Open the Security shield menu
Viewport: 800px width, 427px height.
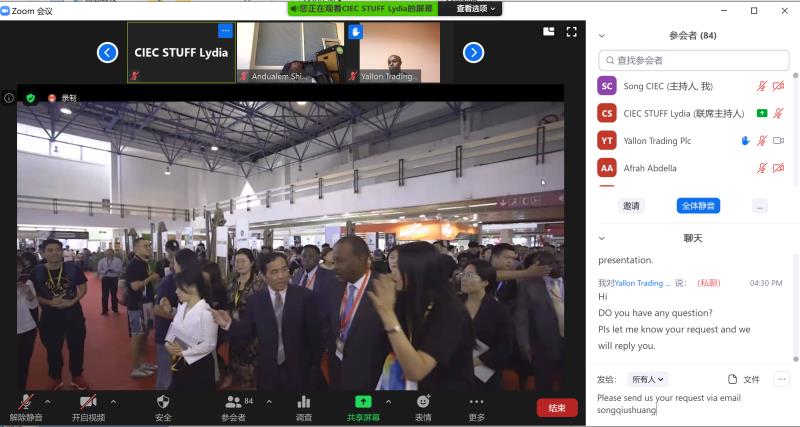click(163, 408)
